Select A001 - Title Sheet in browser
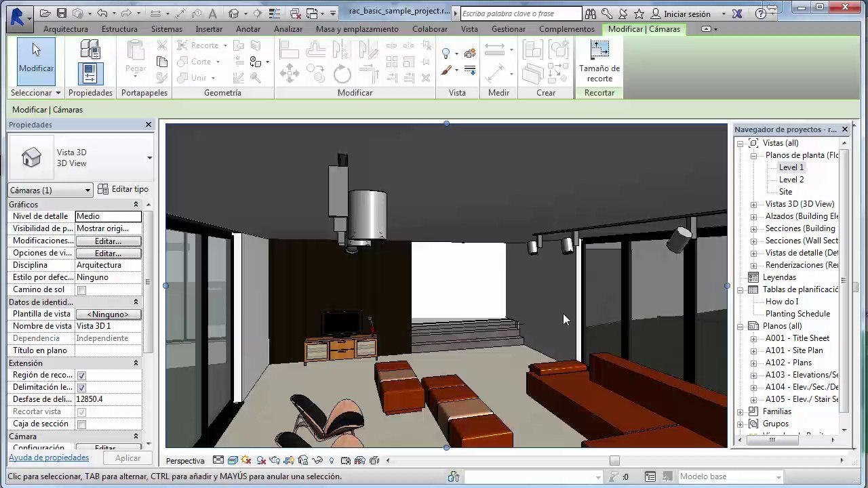The width and height of the screenshot is (868, 488). click(x=797, y=338)
